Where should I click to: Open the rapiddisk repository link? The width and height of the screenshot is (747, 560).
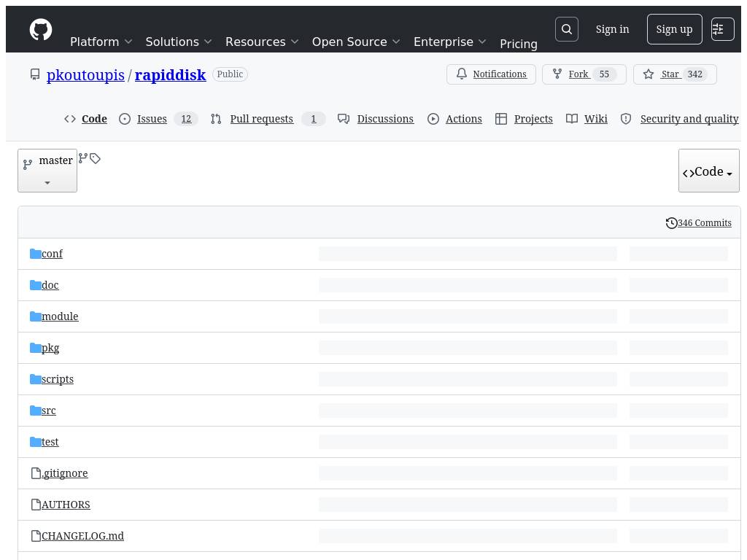(x=171, y=75)
